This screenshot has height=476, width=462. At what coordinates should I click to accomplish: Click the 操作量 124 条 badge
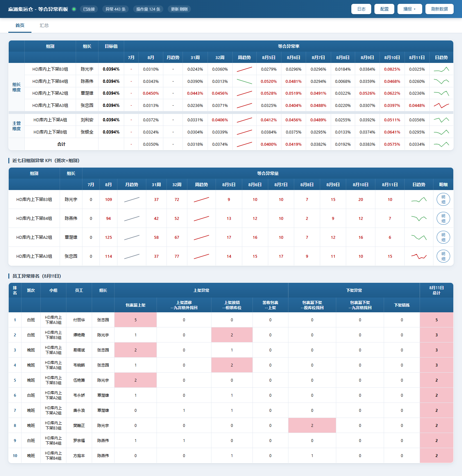click(148, 9)
